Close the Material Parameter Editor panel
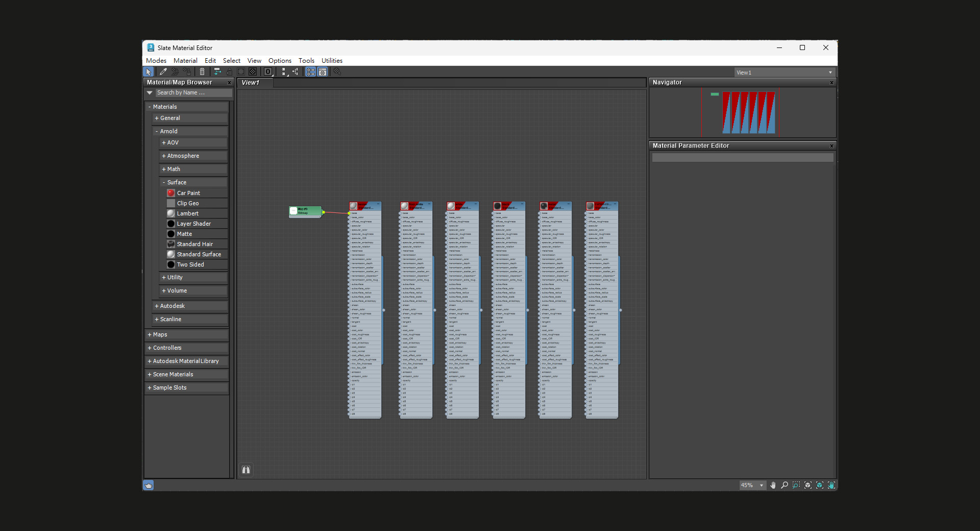The image size is (980, 531). point(831,146)
